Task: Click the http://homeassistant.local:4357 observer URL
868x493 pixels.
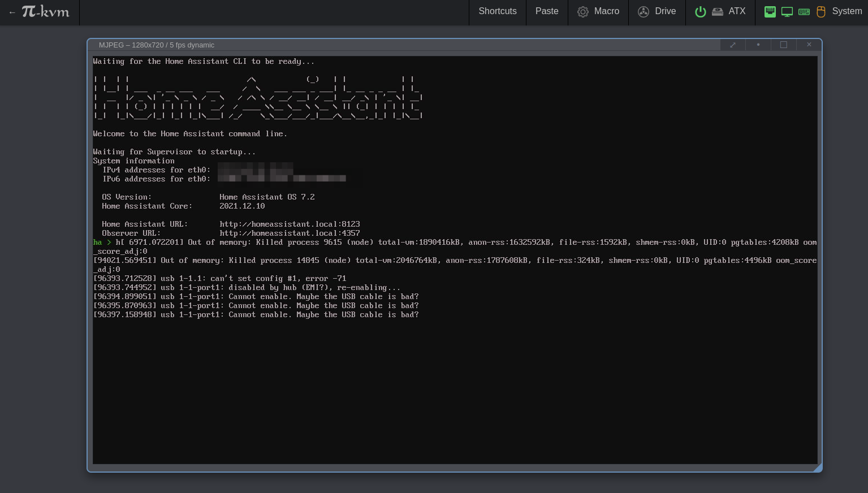Action: pos(290,233)
